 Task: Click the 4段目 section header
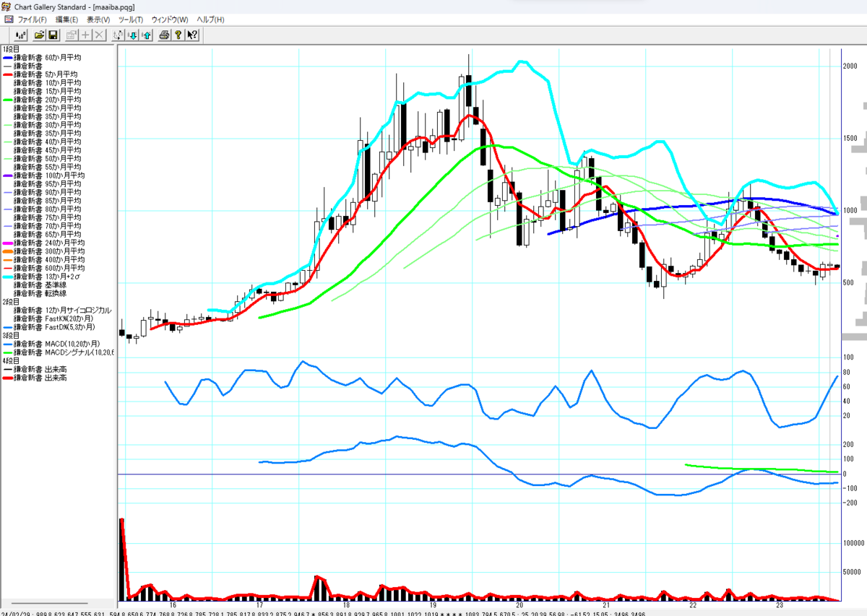(x=11, y=360)
